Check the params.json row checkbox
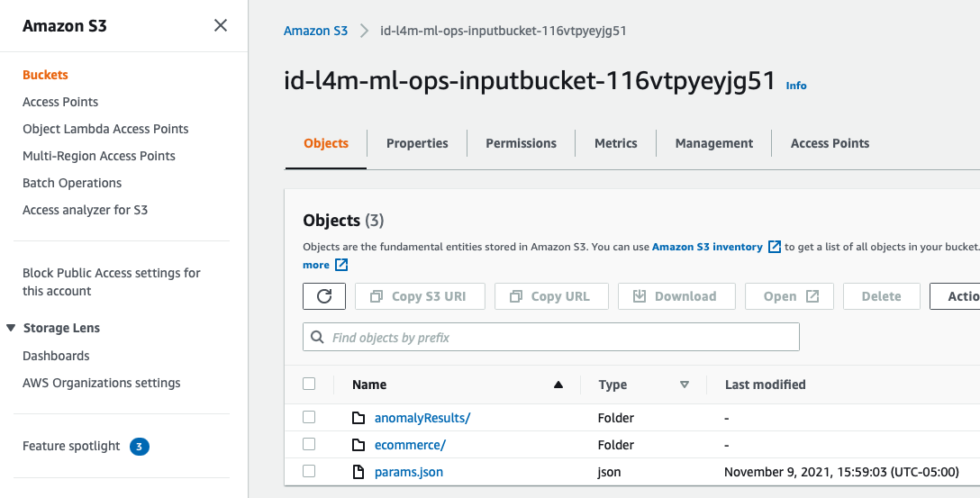The width and height of the screenshot is (980, 498). pyautogui.click(x=309, y=470)
